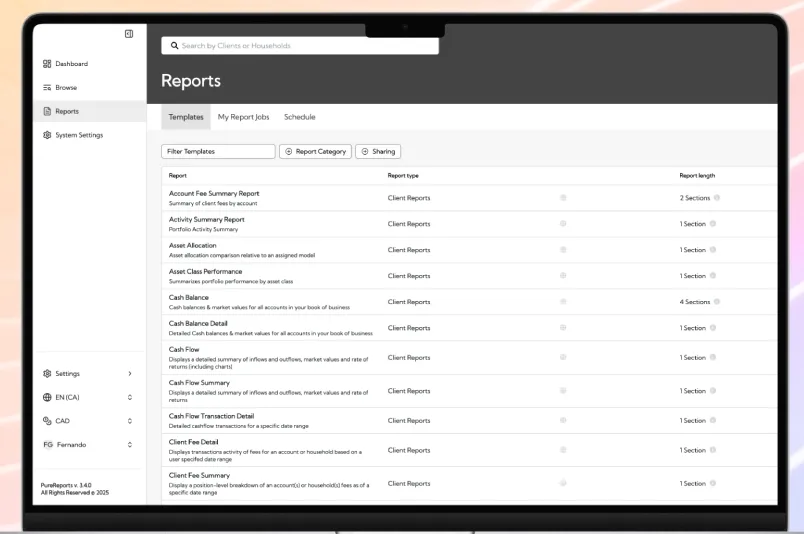
Task: Open the Sharing filter dropdown
Action: (x=378, y=151)
